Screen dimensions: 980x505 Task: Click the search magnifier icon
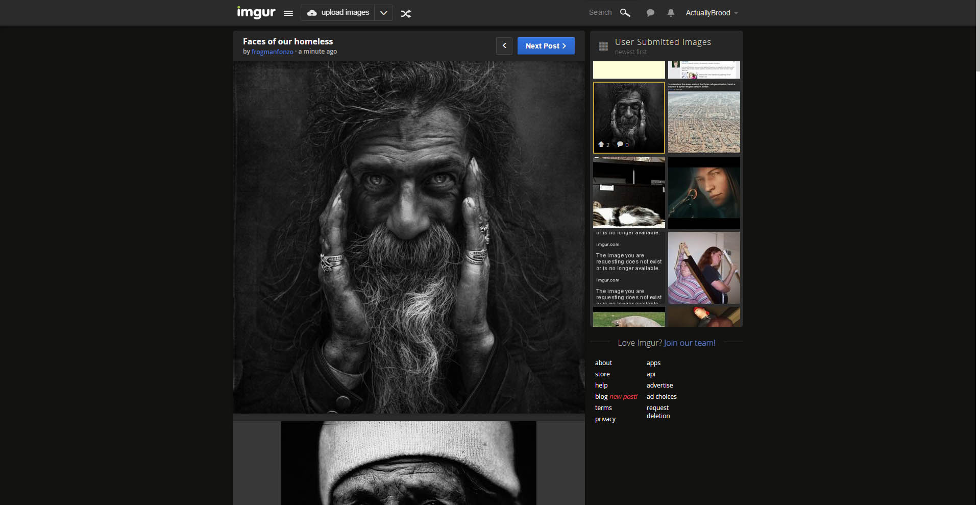pos(625,13)
